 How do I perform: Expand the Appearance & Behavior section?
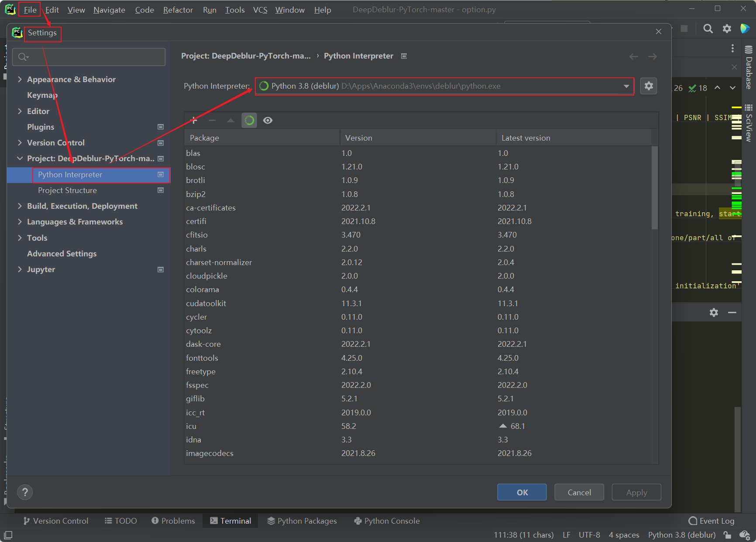[x=20, y=79]
